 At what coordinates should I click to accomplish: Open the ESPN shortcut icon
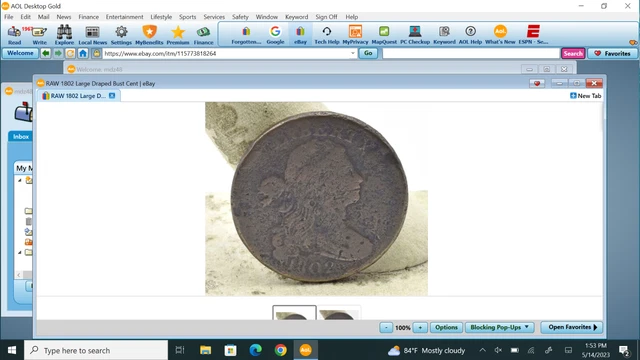(x=533, y=35)
